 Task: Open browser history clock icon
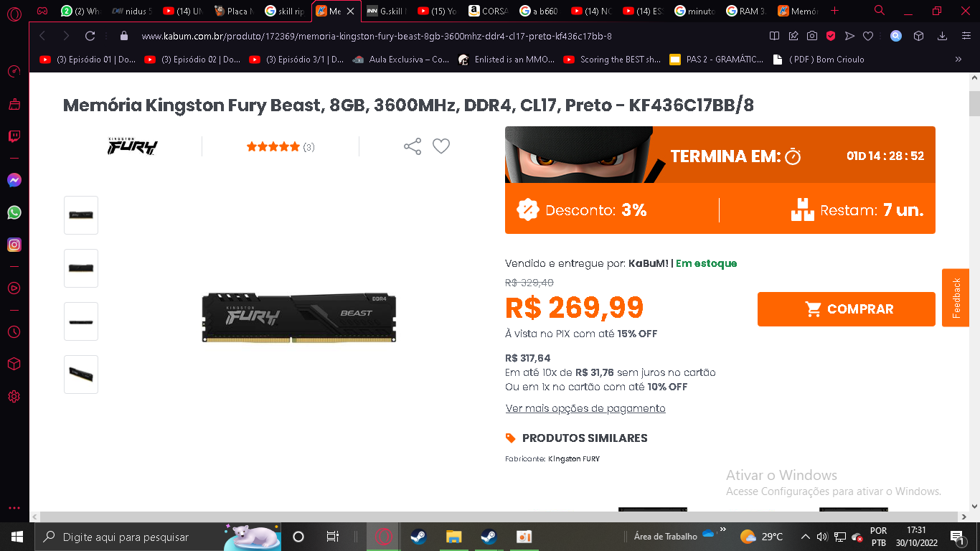[x=14, y=332]
